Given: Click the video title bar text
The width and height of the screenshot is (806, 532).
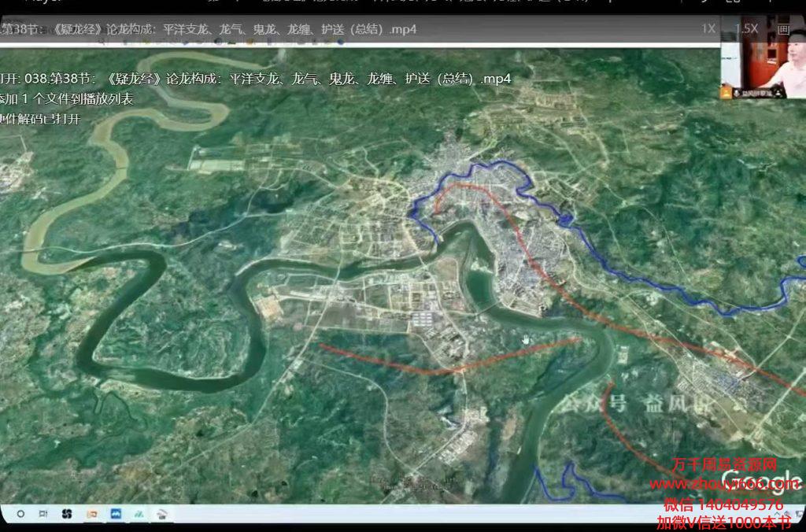Looking at the screenshot, I should pos(209,30).
